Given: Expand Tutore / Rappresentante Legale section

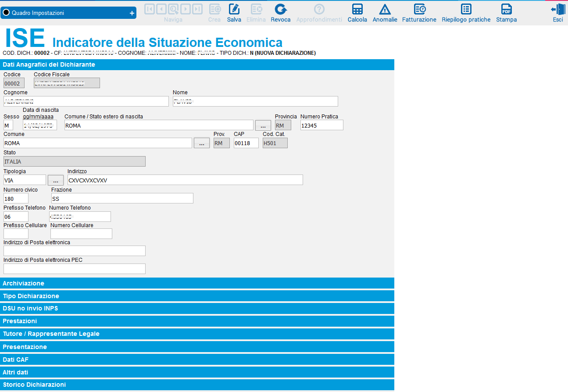Looking at the screenshot, I should [x=197, y=334].
